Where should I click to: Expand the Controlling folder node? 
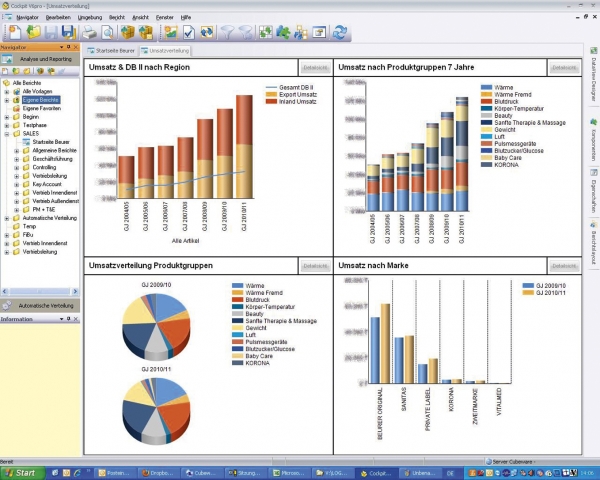coord(16,167)
